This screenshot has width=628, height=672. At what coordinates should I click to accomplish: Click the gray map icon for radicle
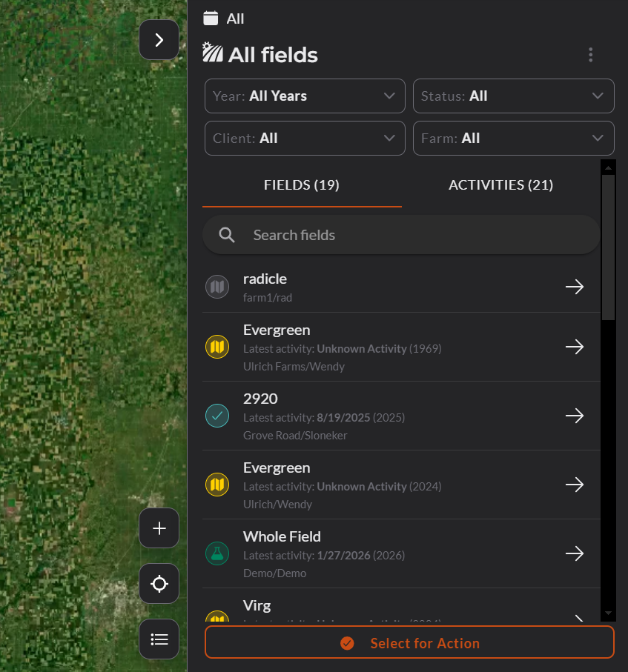[x=217, y=287]
